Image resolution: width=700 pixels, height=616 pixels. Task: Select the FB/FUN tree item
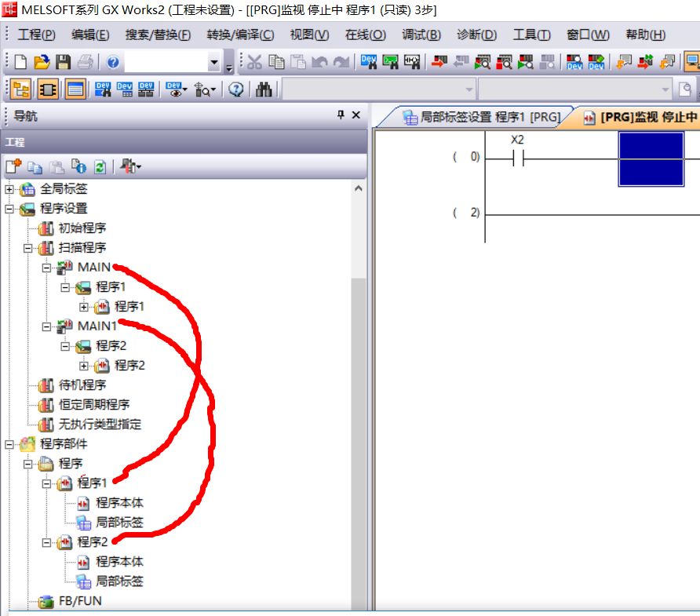pos(80,601)
